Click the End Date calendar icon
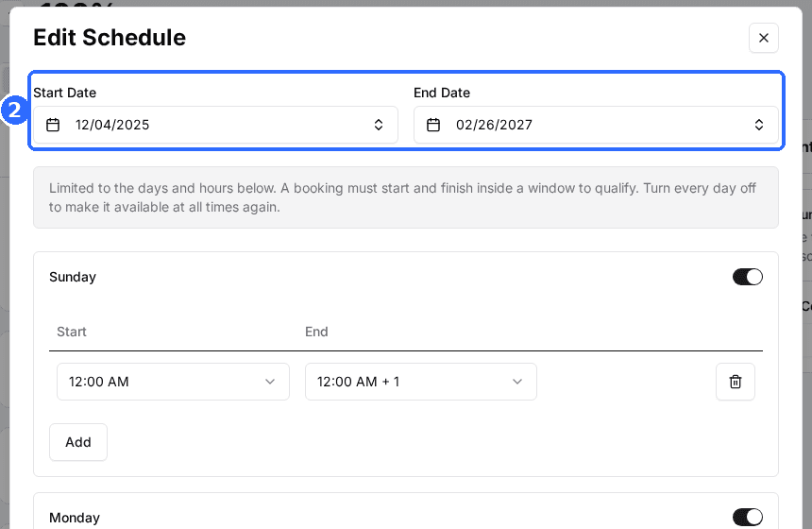 click(x=433, y=125)
